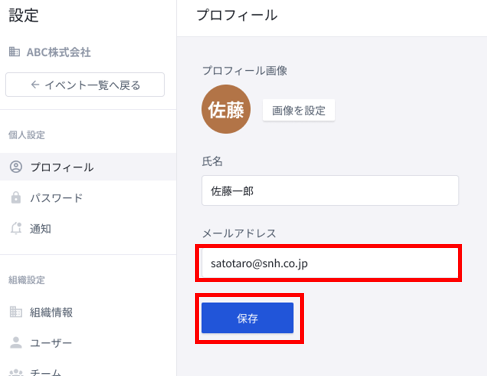
Task: Click the profile person-circle icon
Action: (x=16, y=167)
